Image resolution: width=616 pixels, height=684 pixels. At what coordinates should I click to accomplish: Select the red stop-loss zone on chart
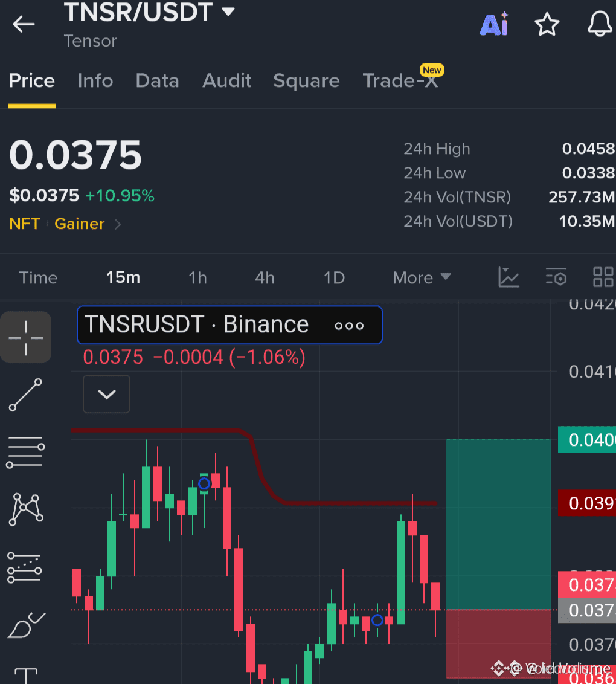pyautogui.click(x=498, y=644)
